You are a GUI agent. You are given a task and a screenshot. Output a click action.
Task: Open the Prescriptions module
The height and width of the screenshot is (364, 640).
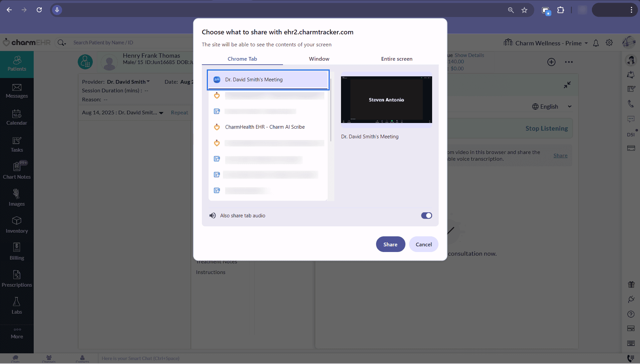[17, 279]
